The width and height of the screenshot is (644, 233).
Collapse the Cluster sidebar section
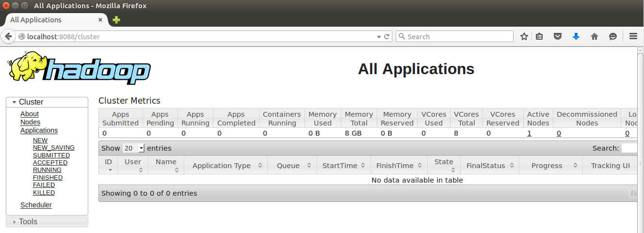47,102
